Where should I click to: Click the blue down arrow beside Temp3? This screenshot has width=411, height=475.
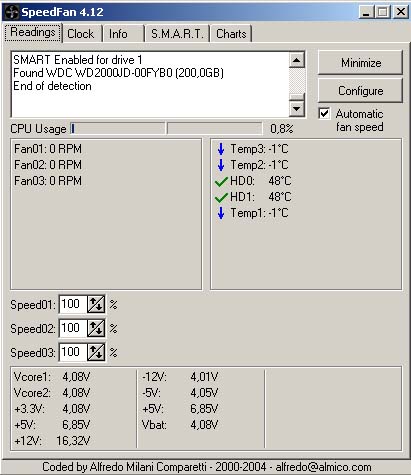221,149
